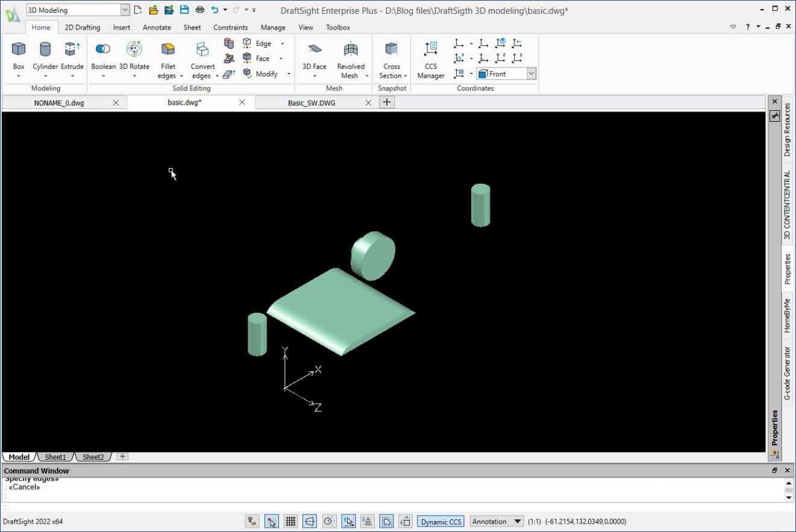The image size is (796, 532).
Task: Open the Design Resources side panel
Action: click(x=787, y=130)
